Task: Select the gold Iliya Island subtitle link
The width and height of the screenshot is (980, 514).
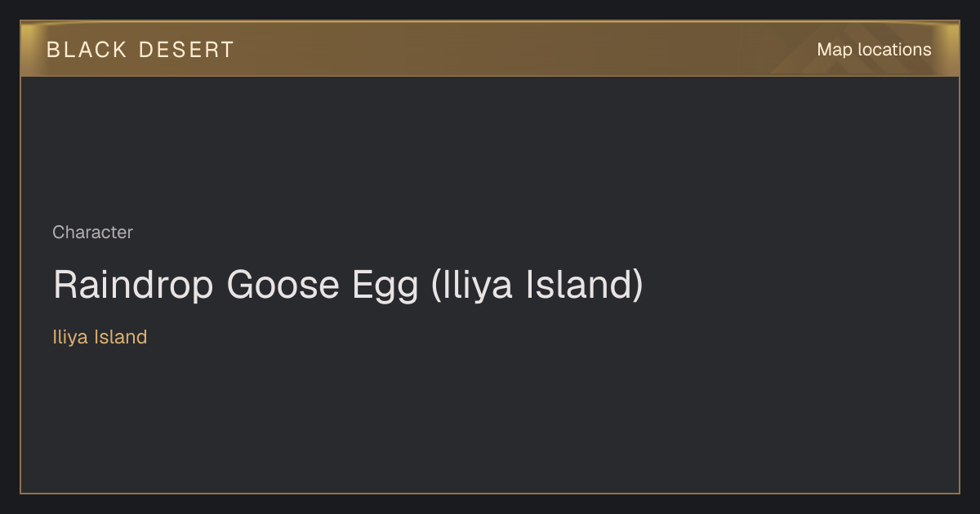Action: click(100, 337)
